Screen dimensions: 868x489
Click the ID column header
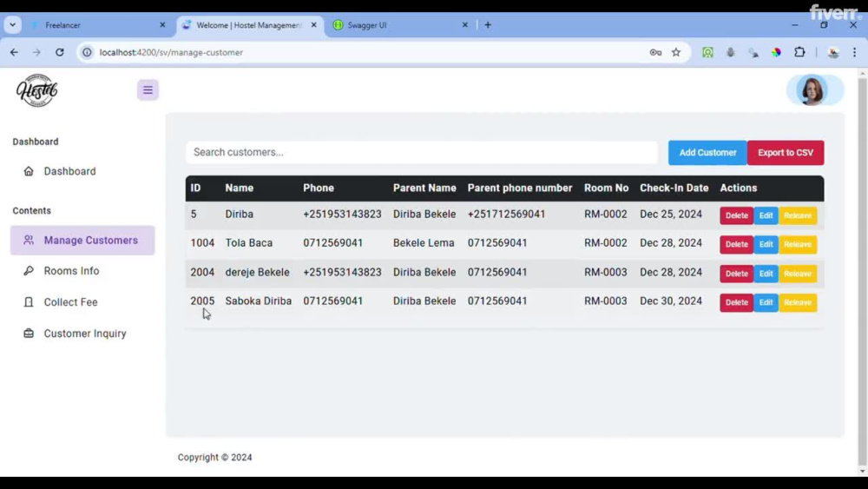(195, 188)
